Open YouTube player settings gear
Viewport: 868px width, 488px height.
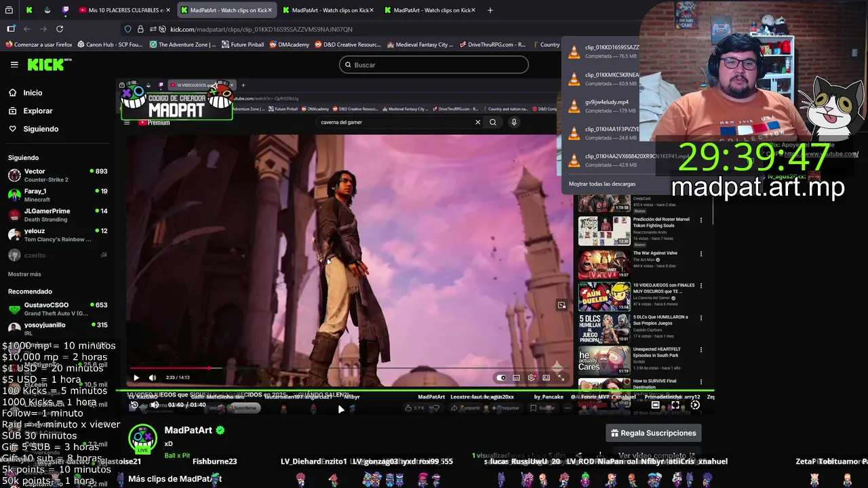tap(532, 378)
